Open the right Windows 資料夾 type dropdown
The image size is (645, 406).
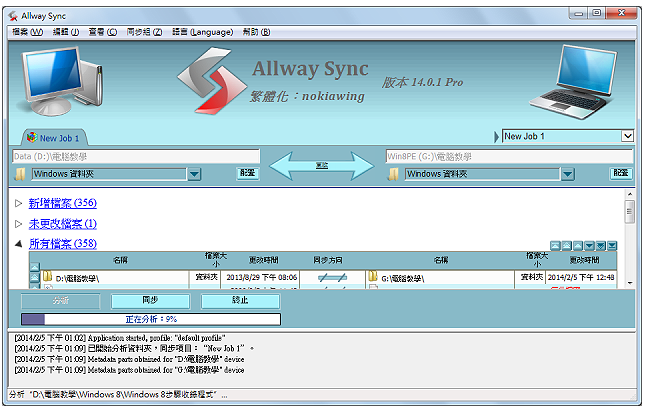(x=568, y=174)
